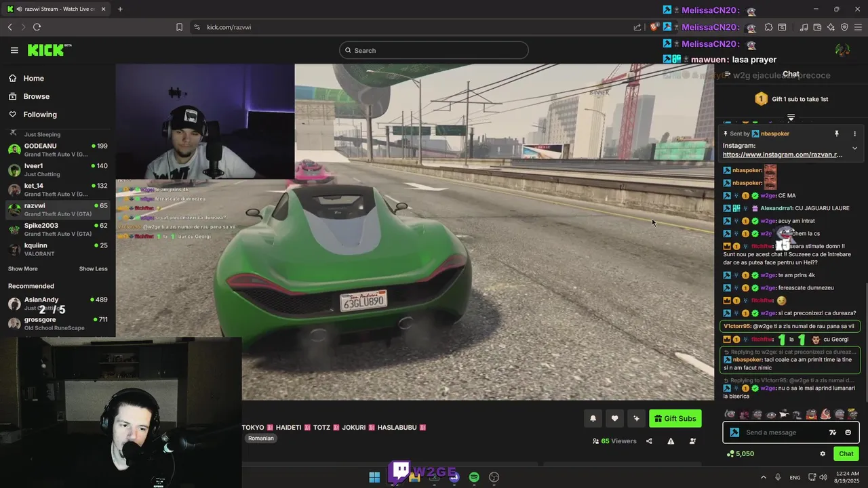Open AsianAndy recommended channel
The width and height of the screenshot is (868, 488).
58,304
